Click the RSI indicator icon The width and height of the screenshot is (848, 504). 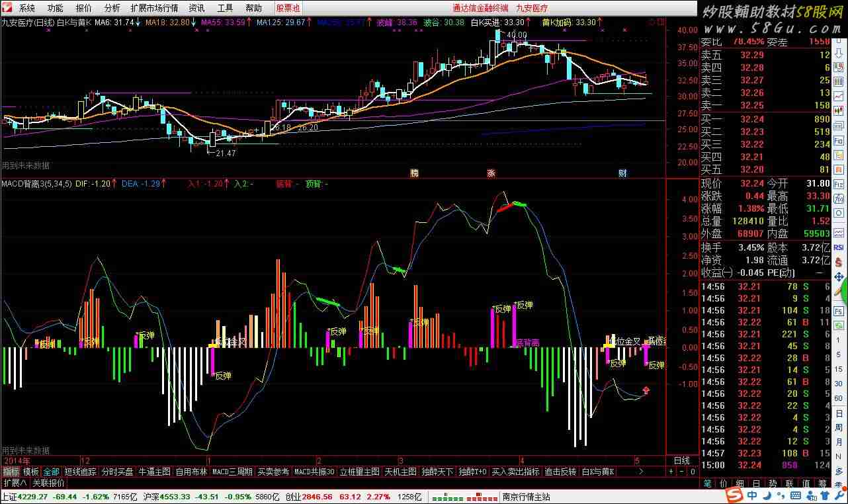coord(838,247)
